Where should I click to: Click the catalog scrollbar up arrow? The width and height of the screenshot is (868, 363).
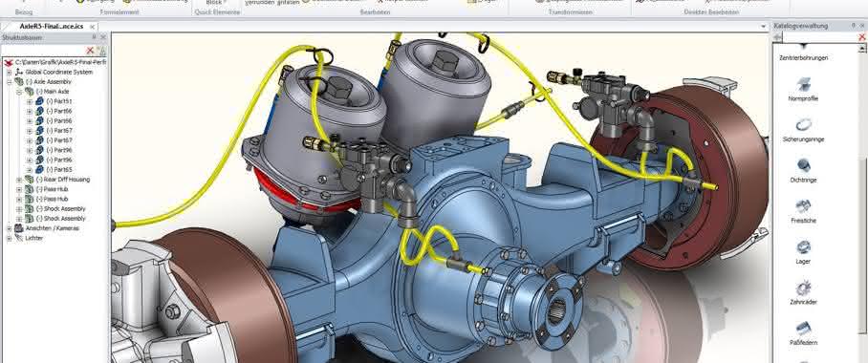(863, 48)
